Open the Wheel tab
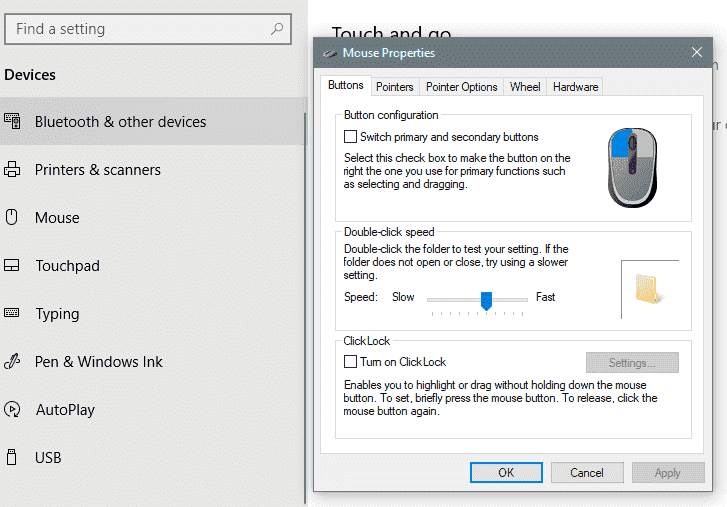The width and height of the screenshot is (727, 507). coord(525,87)
